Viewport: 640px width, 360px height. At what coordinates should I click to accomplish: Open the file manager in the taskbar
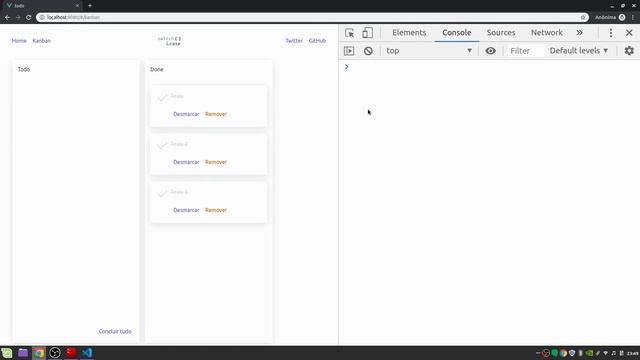pos(23,353)
